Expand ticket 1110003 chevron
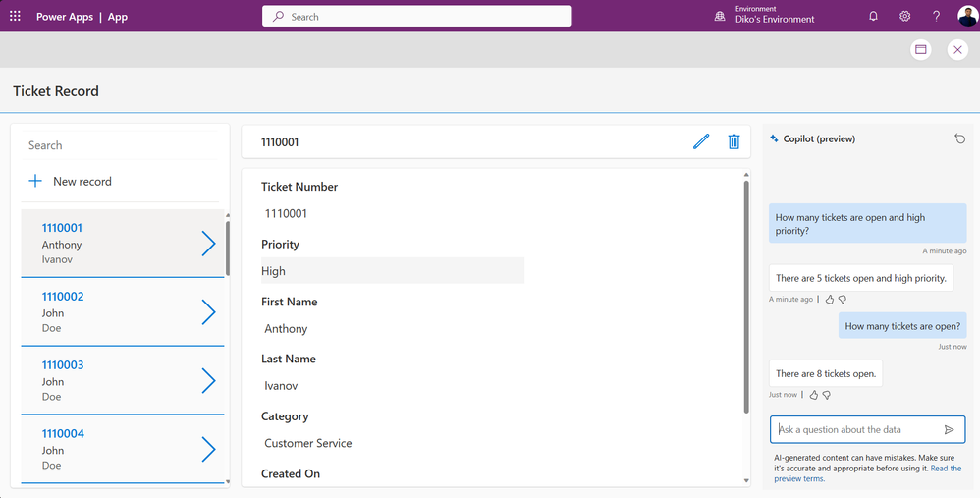980x498 pixels. point(208,381)
